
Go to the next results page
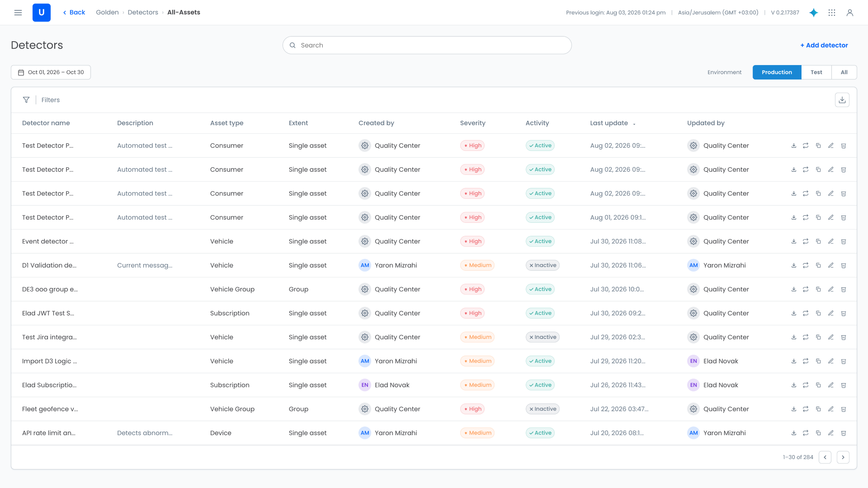pyautogui.click(x=843, y=457)
